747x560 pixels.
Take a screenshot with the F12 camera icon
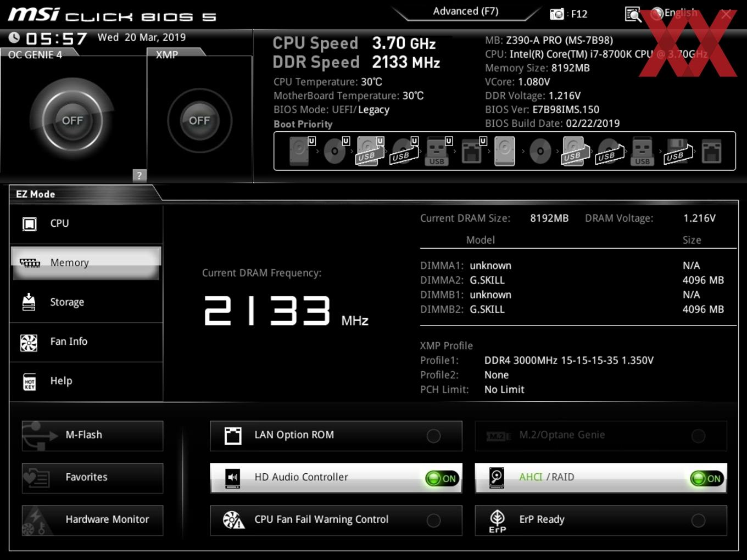[557, 14]
